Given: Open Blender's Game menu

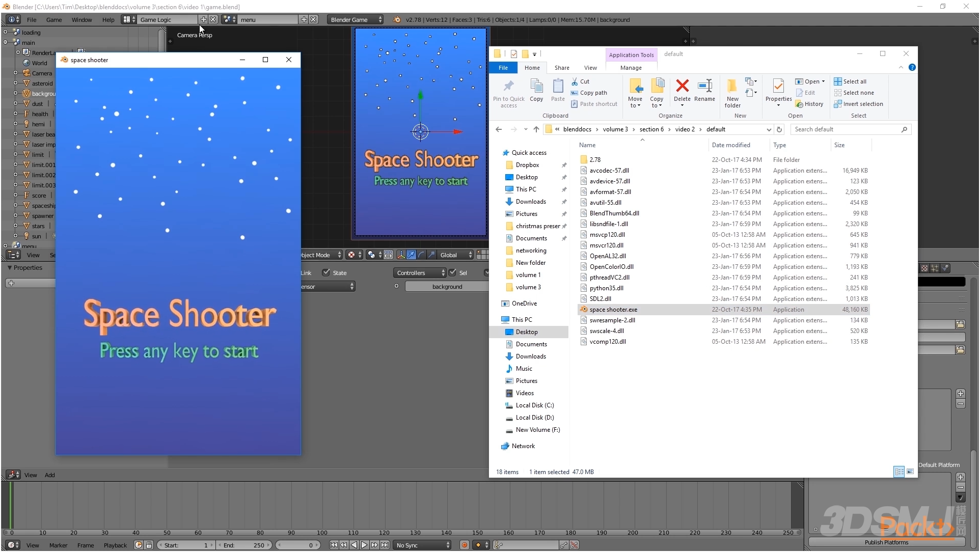Looking at the screenshot, I should [54, 19].
